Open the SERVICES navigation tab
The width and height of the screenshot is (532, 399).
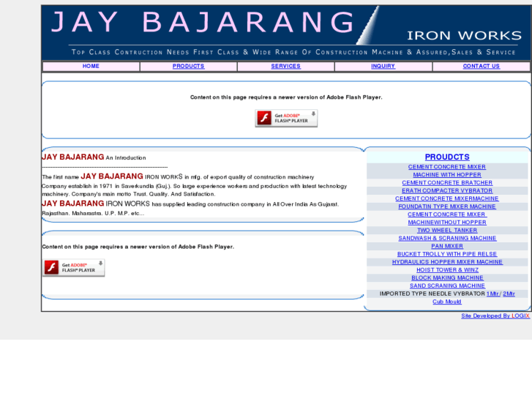pyautogui.click(x=285, y=66)
